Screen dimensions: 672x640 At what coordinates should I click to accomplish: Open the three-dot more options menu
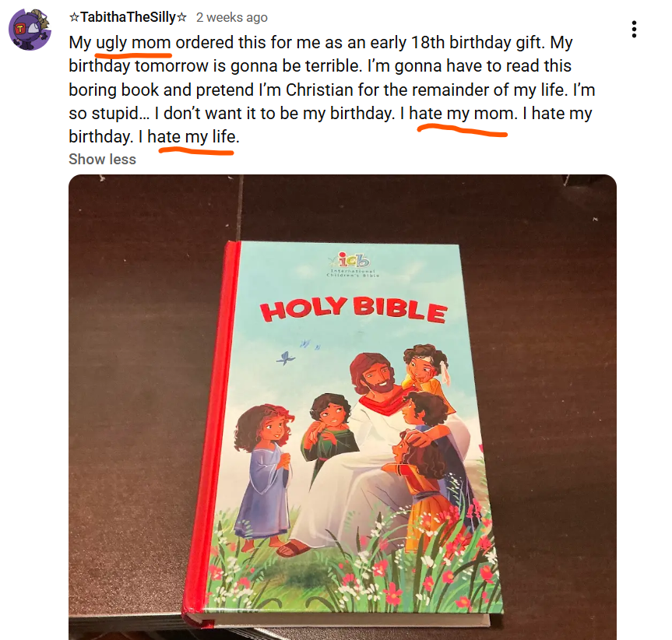pyautogui.click(x=635, y=30)
